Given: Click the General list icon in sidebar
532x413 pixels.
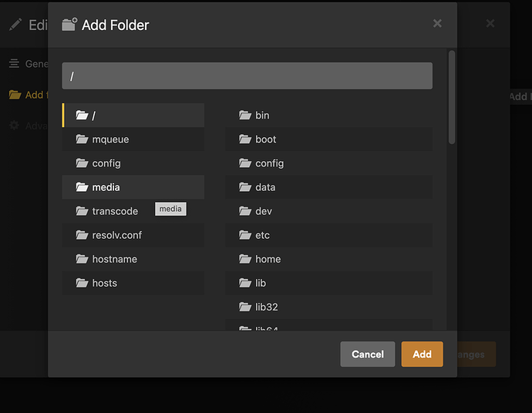Looking at the screenshot, I should (x=14, y=63).
